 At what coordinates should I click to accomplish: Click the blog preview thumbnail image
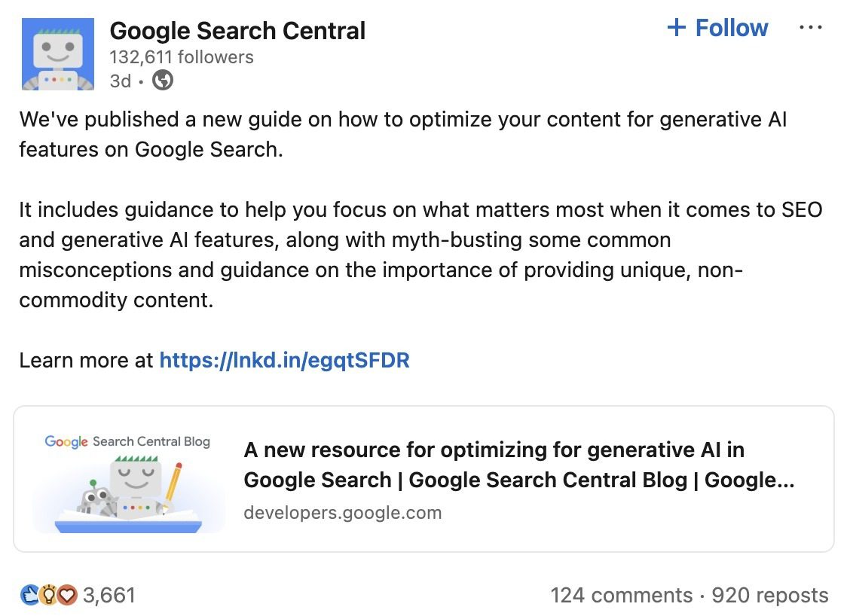click(129, 480)
